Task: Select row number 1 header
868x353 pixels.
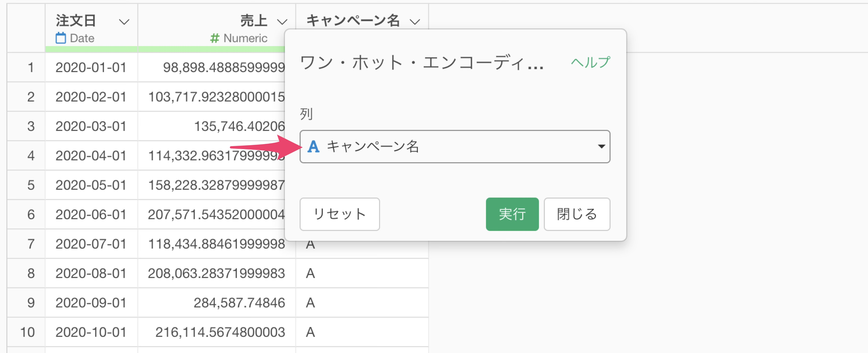Action: point(30,67)
